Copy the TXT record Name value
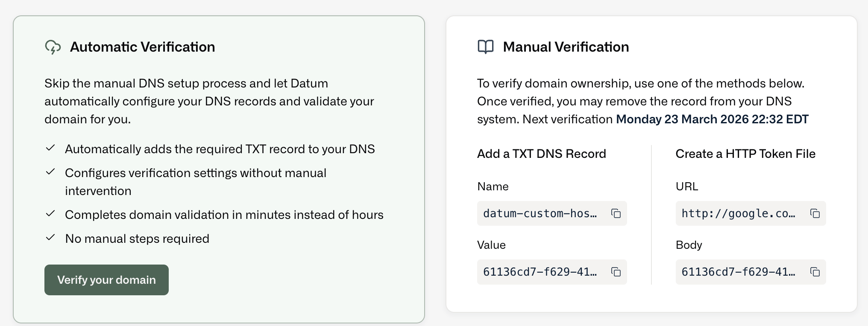The width and height of the screenshot is (868, 326). click(x=616, y=213)
